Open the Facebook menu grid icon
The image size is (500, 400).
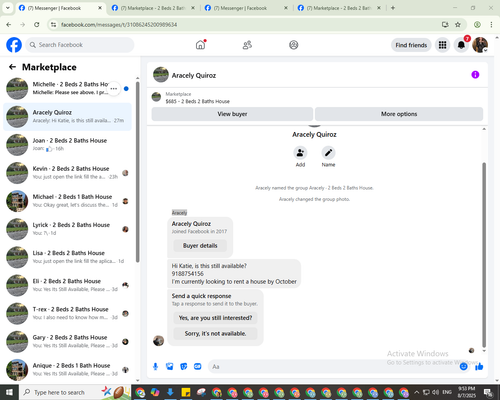pyautogui.click(x=442, y=45)
